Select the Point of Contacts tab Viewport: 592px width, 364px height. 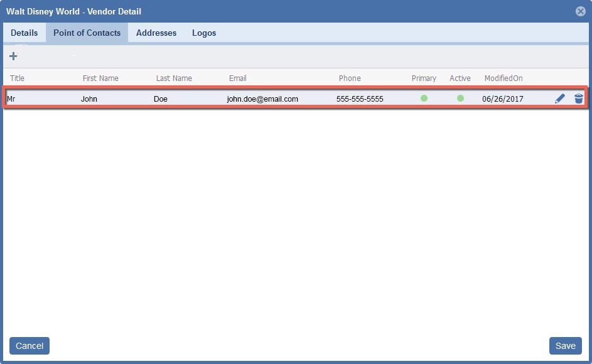(87, 33)
